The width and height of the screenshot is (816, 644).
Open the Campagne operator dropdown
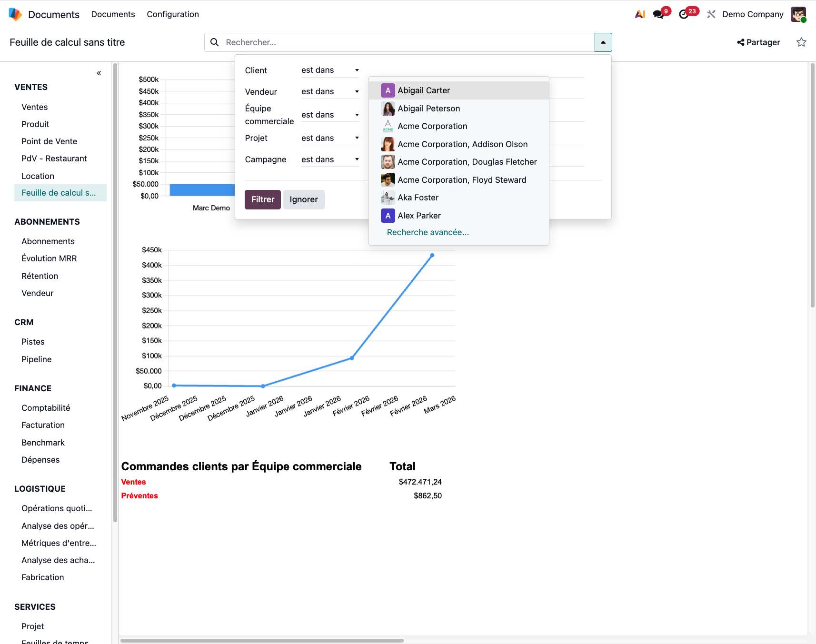(x=329, y=160)
